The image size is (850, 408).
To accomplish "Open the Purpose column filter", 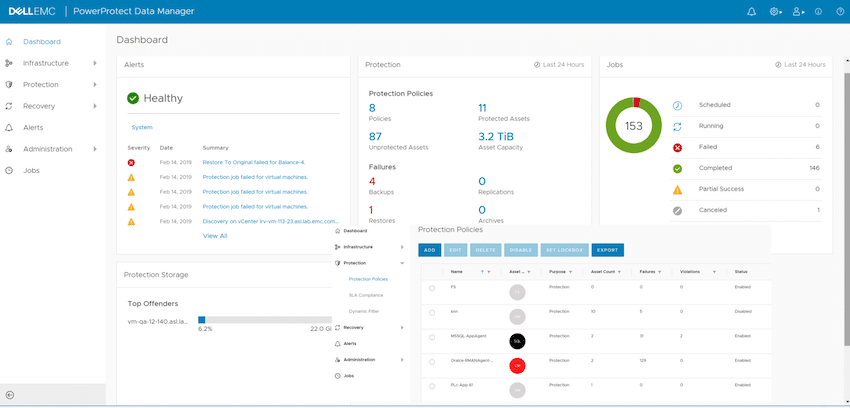I will pyautogui.click(x=571, y=272).
